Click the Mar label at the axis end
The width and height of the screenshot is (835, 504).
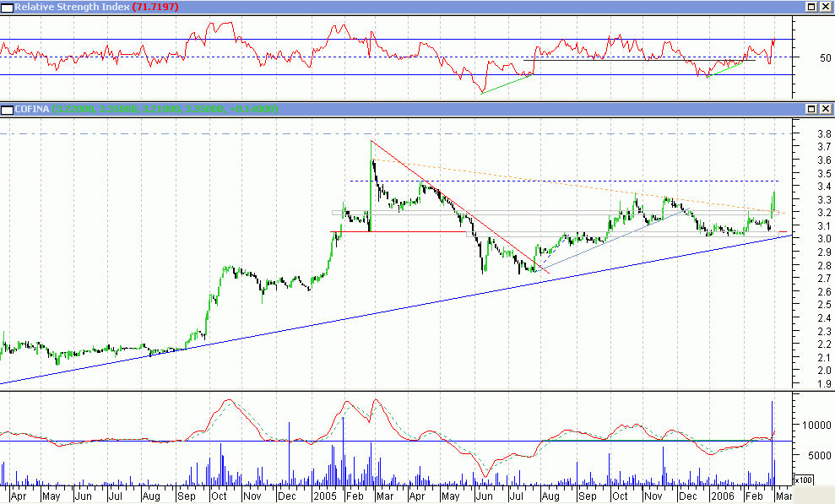tap(783, 497)
